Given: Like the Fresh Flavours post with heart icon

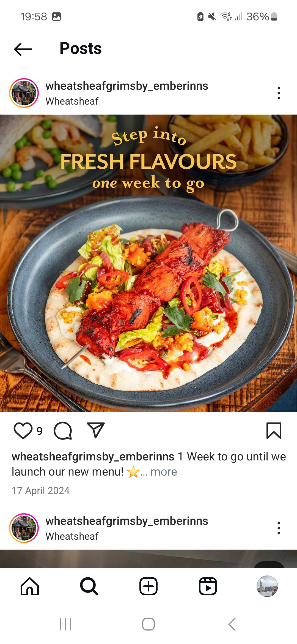Looking at the screenshot, I should point(23,431).
